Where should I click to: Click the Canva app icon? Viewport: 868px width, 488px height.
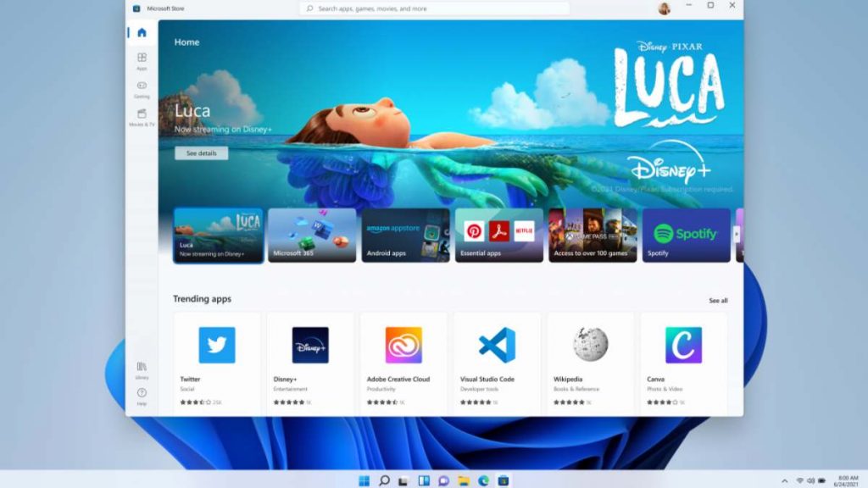click(684, 345)
